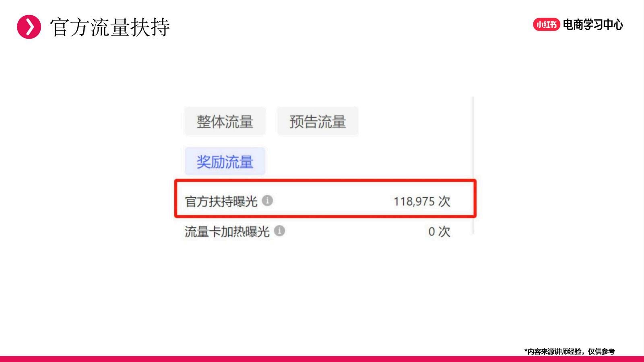Switch to the 整体流量 tab
The image size is (644, 362).
(x=225, y=121)
